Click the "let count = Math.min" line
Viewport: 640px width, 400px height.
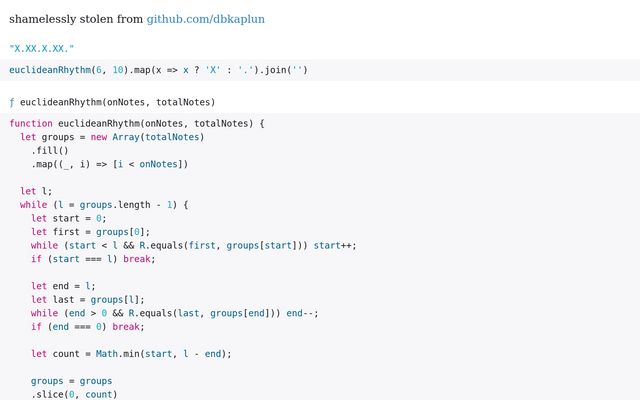[x=130, y=353]
